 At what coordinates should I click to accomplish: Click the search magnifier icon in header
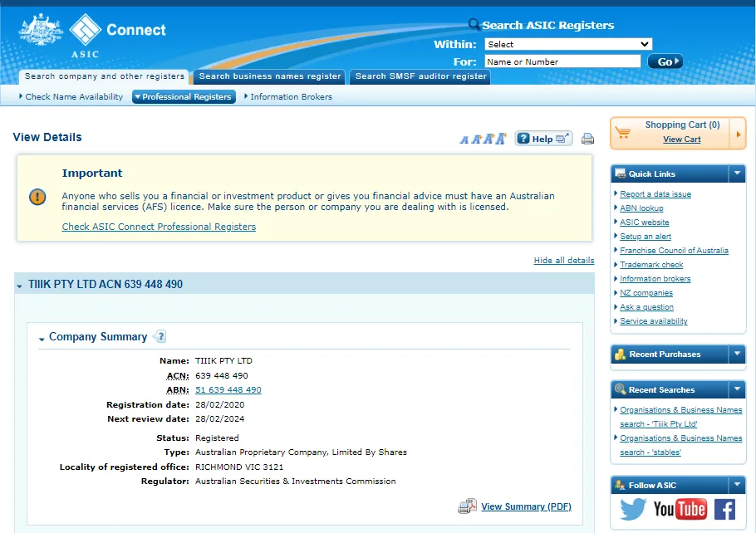(x=474, y=24)
